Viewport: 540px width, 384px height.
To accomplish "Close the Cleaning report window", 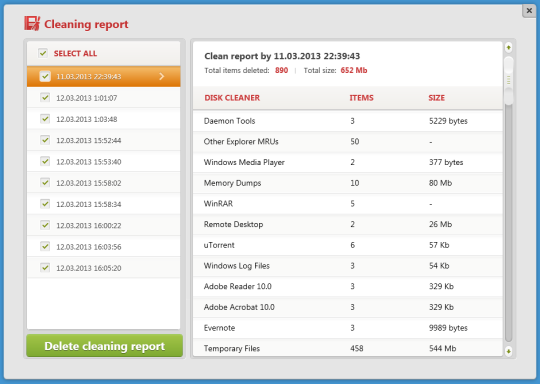I will [529, 11].
